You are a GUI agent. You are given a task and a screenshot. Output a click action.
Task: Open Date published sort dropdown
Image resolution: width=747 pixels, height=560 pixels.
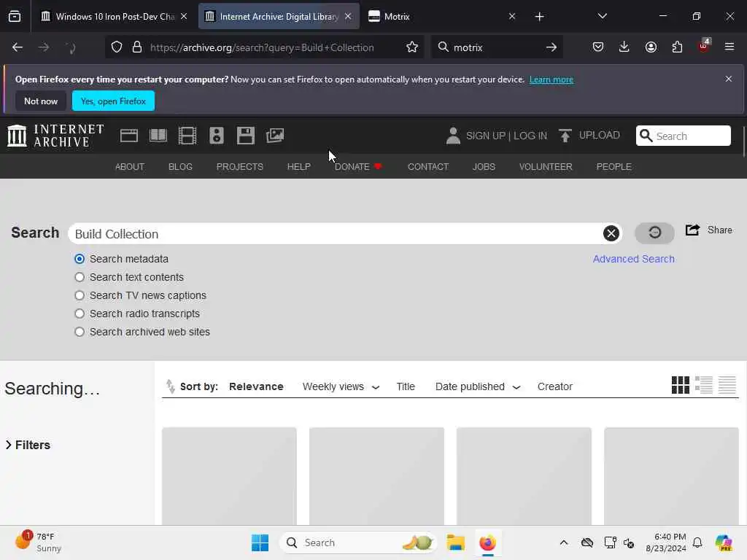[478, 386]
